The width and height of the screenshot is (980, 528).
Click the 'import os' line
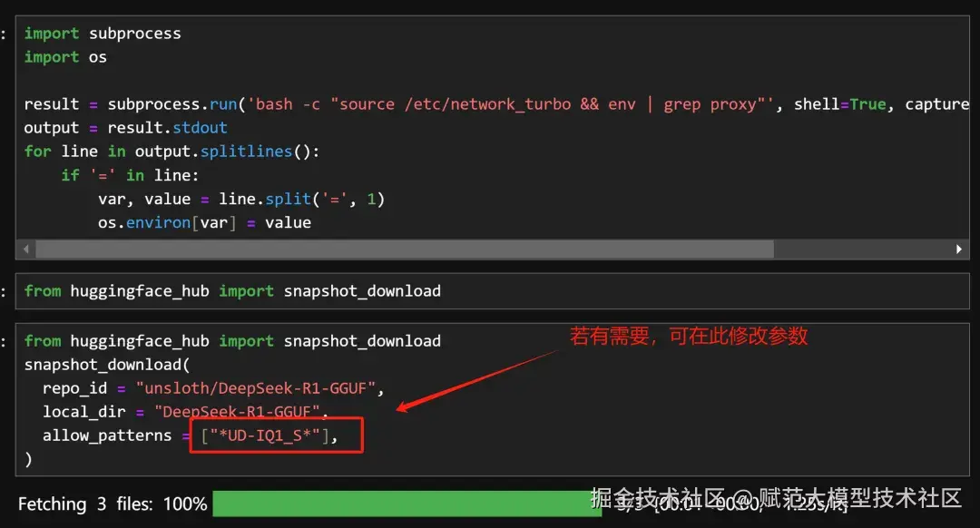click(x=65, y=57)
